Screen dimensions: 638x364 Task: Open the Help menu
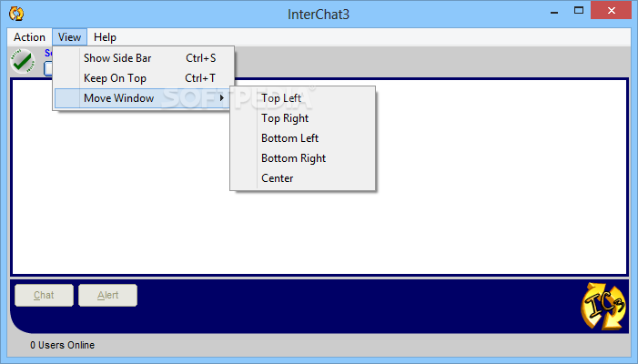coord(105,37)
